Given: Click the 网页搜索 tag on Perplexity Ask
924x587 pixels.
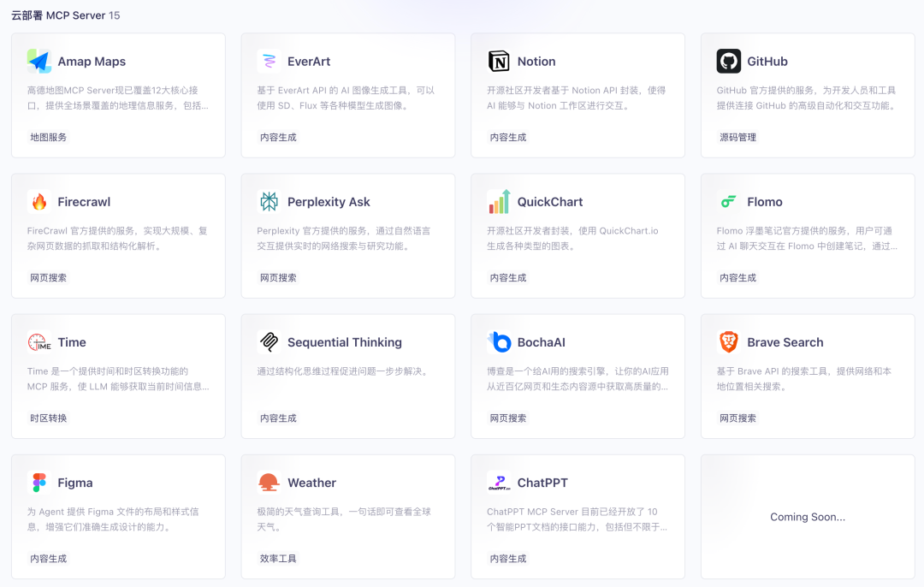Looking at the screenshot, I should point(278,277).
